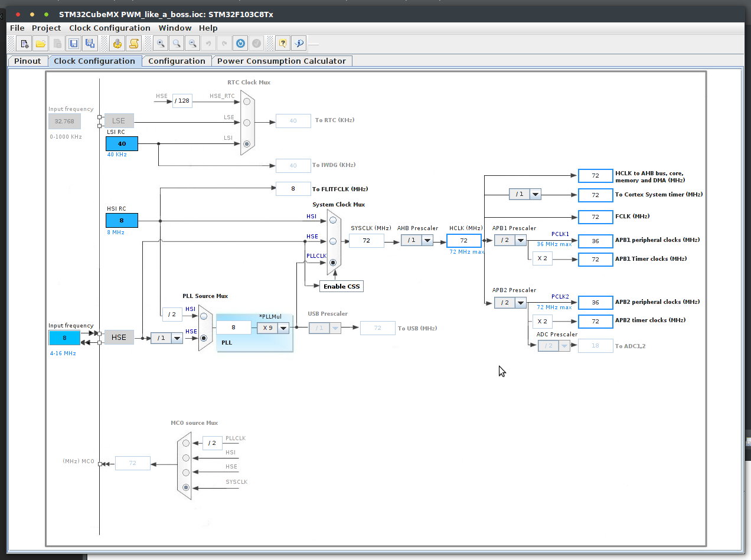Open the Power Consumption Calculator tab
The height and width of the screenshot is (560, 751).
[282, 61]
